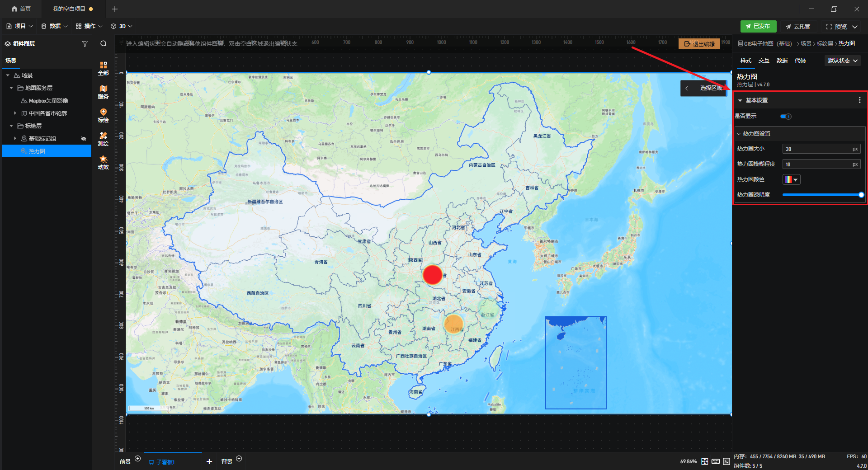
Task: Click the 热力圈大小 input field
Action: tap(816, 149)
